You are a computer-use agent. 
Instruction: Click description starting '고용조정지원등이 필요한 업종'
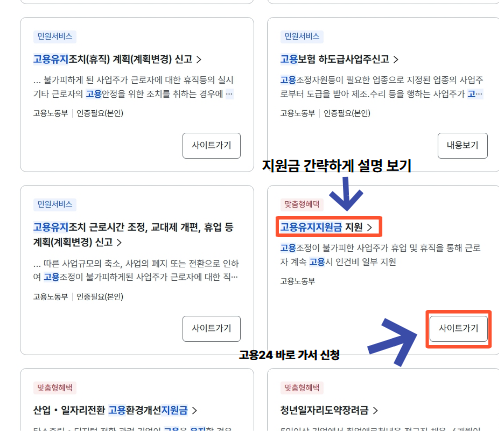tap(381, 87)
